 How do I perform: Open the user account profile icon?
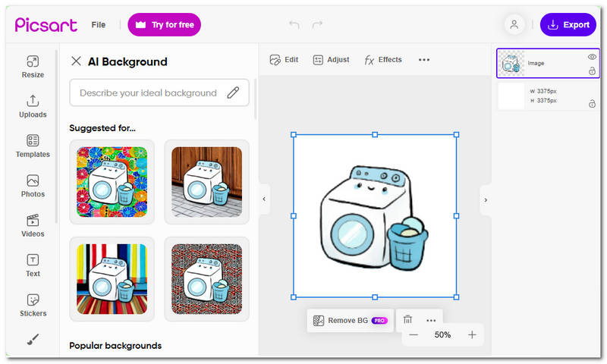[x=514, y=25]
